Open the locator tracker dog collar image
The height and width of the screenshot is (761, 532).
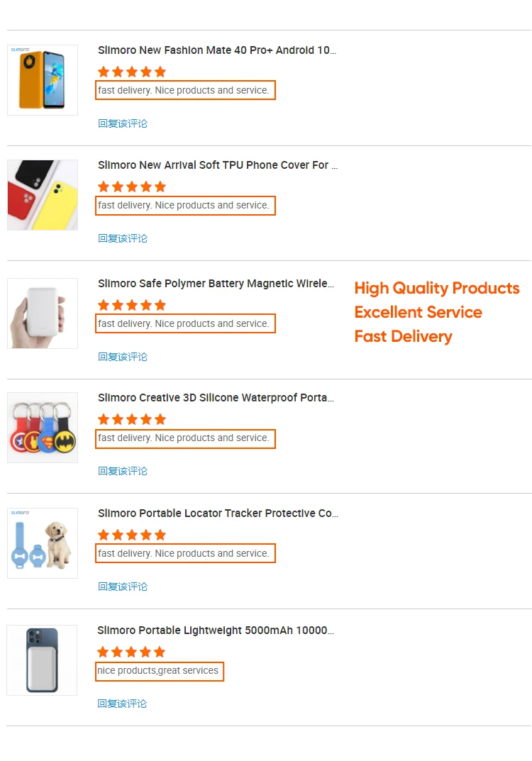pos(43,543)
